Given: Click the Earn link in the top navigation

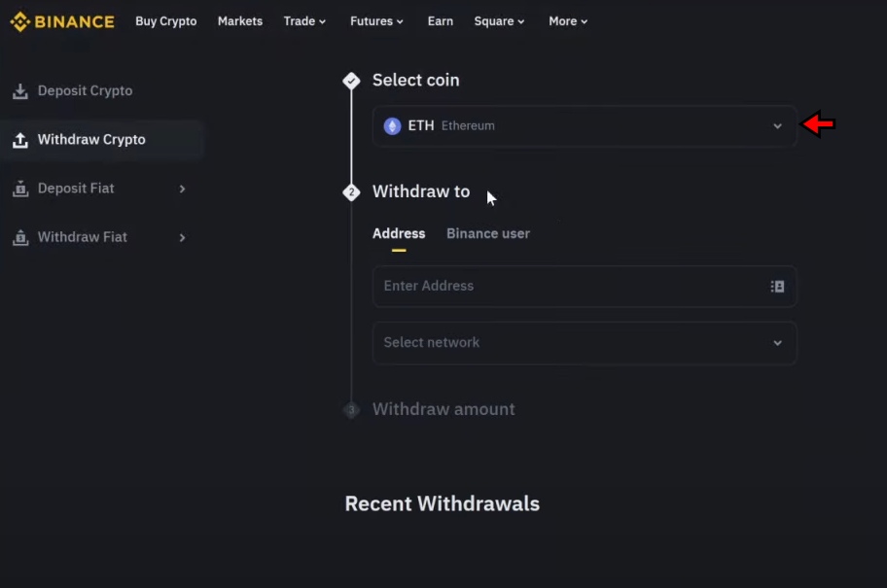Looking at the screenshot, I should (x=440, y=20).
